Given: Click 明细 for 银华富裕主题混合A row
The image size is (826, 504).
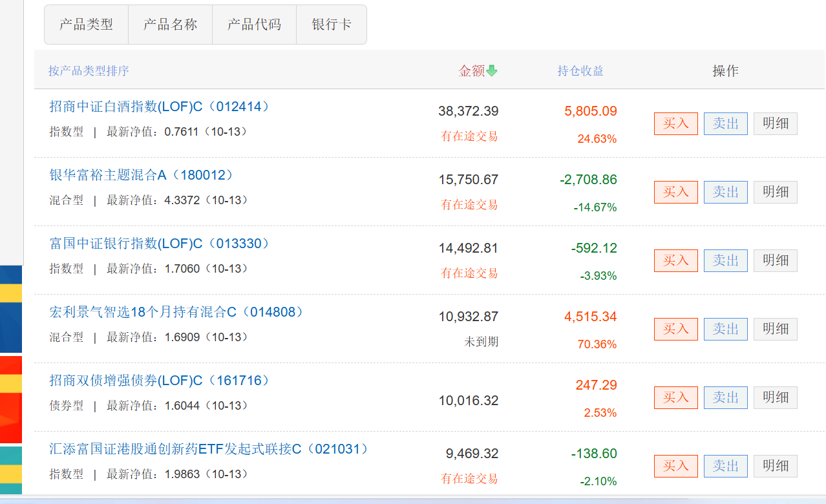Looking at the screenshot, I should 776,192.
